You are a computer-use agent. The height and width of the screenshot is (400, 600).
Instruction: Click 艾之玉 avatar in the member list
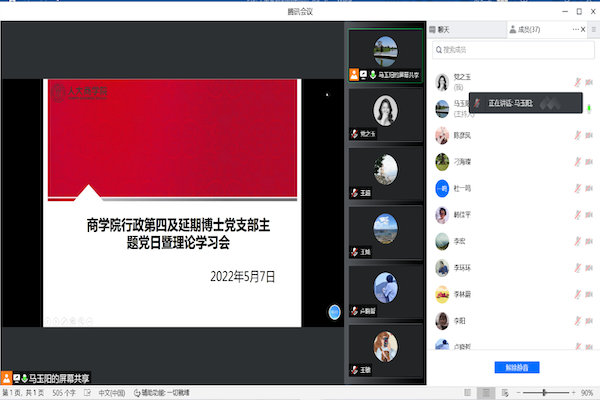(441, 82)
